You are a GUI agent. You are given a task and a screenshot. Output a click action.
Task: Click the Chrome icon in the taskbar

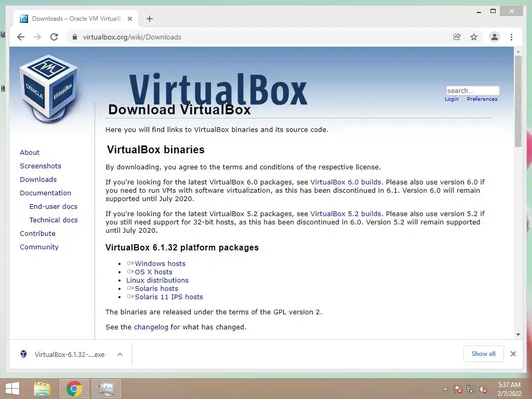tap(74, 389)
